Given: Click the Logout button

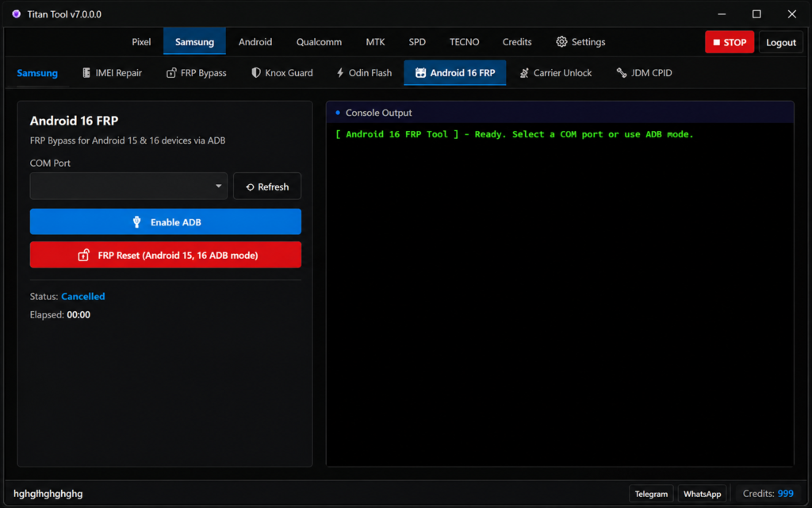Looking at the screenshot, I should [781, 43].
